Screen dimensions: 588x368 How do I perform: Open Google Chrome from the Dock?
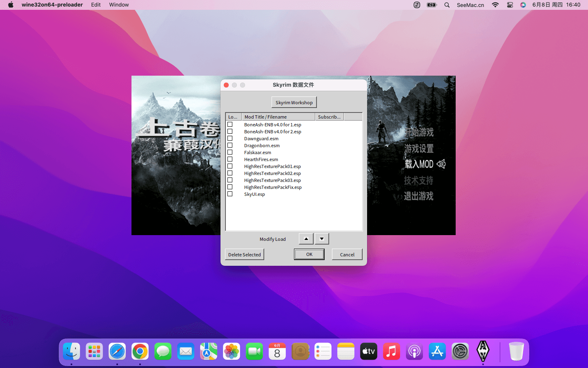pyautogui.click(x=140, y=351)
